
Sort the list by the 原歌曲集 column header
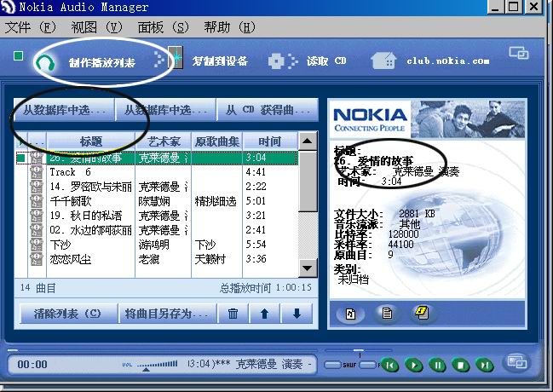(x=217, y=141)
